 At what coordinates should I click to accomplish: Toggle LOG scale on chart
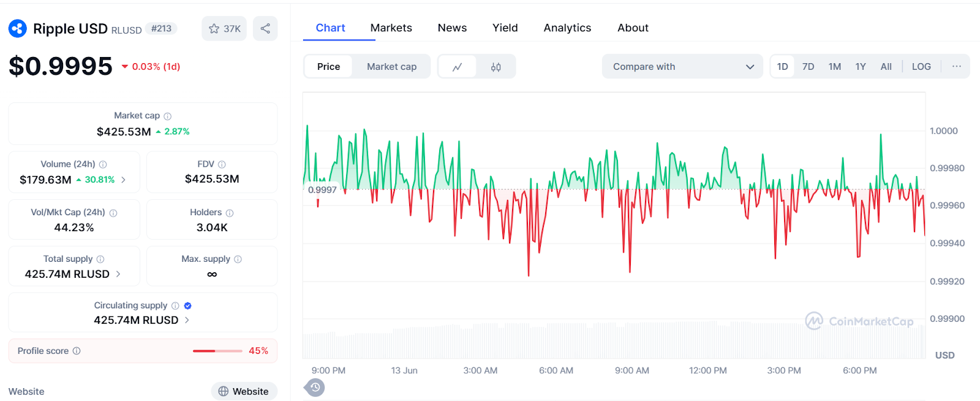point(921,66)
